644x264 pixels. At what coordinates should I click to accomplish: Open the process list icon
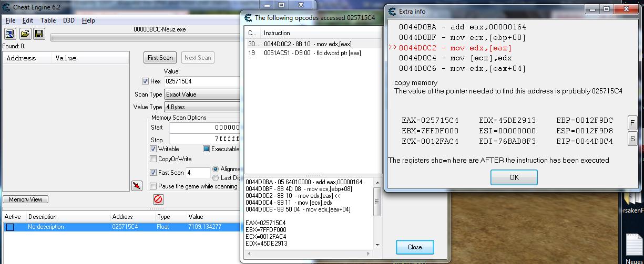11,34
